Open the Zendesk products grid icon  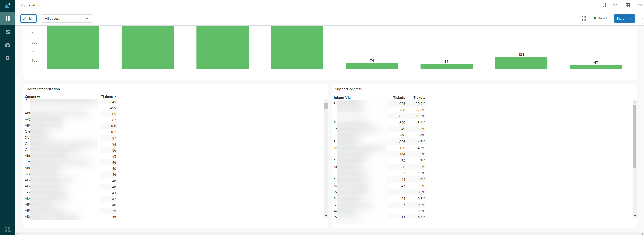628,5
